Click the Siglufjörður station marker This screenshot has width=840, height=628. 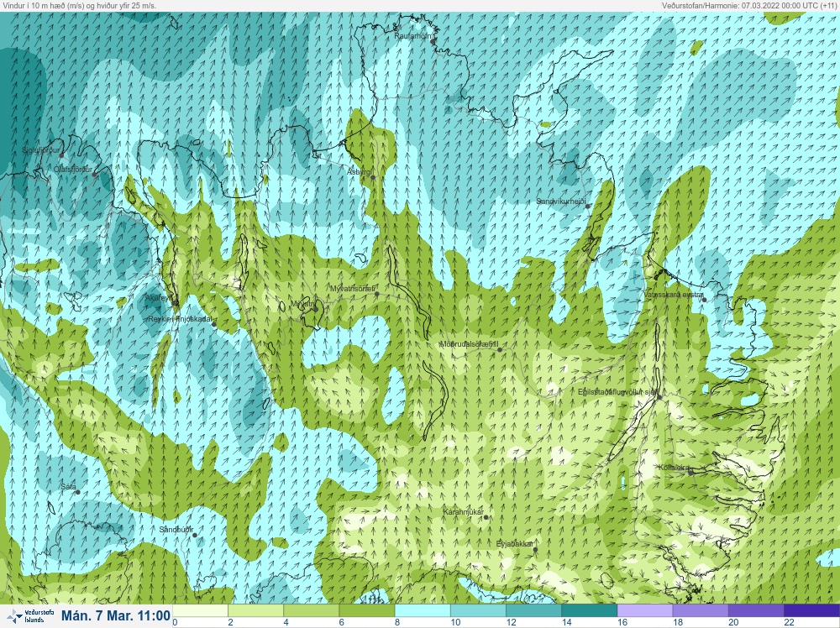click(x=61, y=156)
